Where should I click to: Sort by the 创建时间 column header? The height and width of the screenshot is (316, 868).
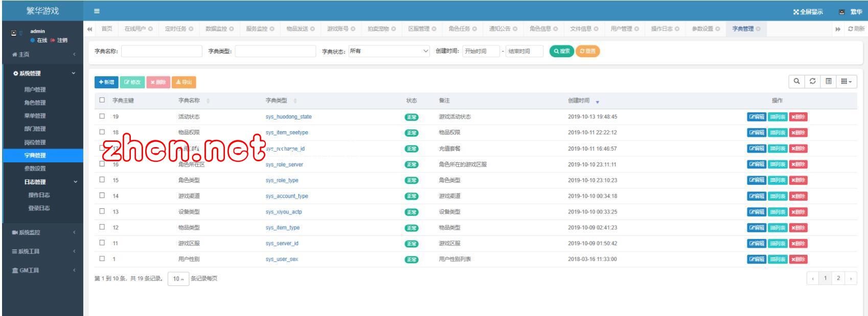pyautogui.click(x=579, y=101)
